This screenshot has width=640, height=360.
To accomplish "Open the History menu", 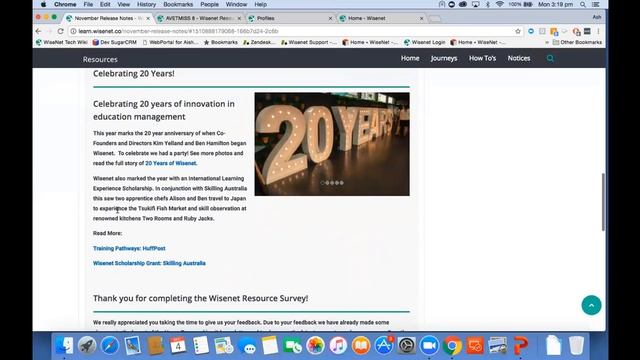I will pyautogui.click(x=146, y=4).
